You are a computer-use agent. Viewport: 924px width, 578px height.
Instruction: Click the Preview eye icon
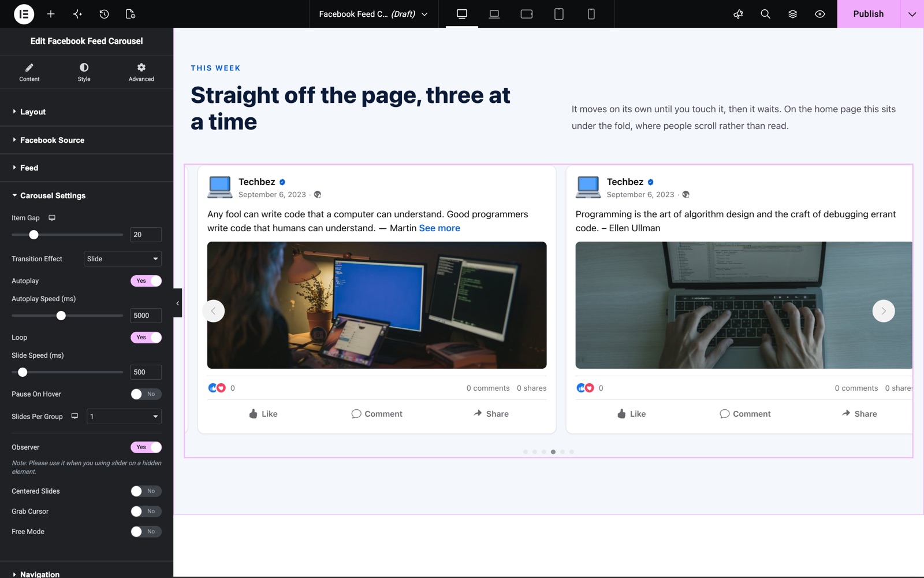(x=819, y=14)
